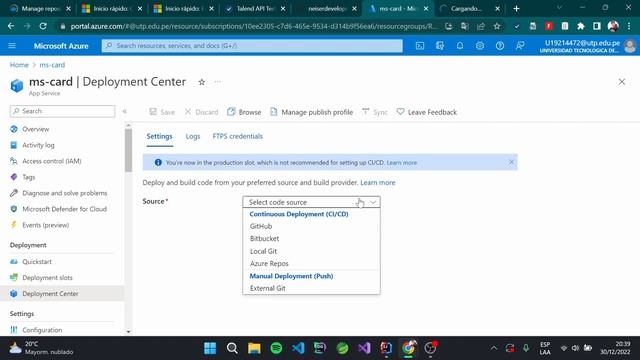
Task: Open Events (preview)
Action: click(45, 225)
